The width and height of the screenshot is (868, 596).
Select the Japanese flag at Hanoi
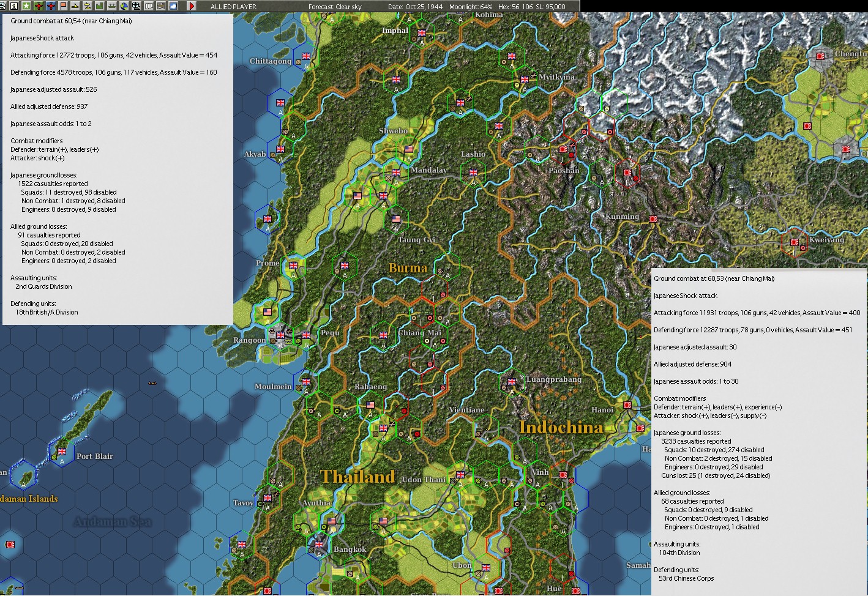coord(627,405)
